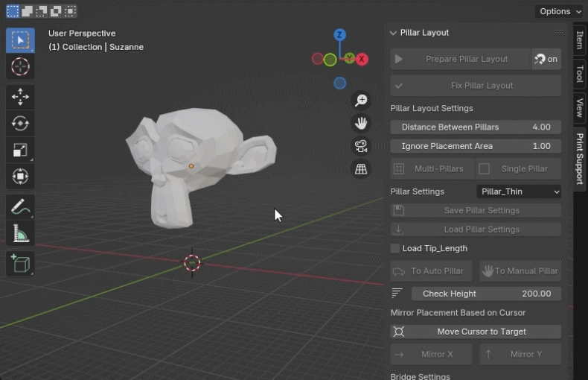Click the Mirror X button
The height and width of the screenshot is (380, 588).
431,354
